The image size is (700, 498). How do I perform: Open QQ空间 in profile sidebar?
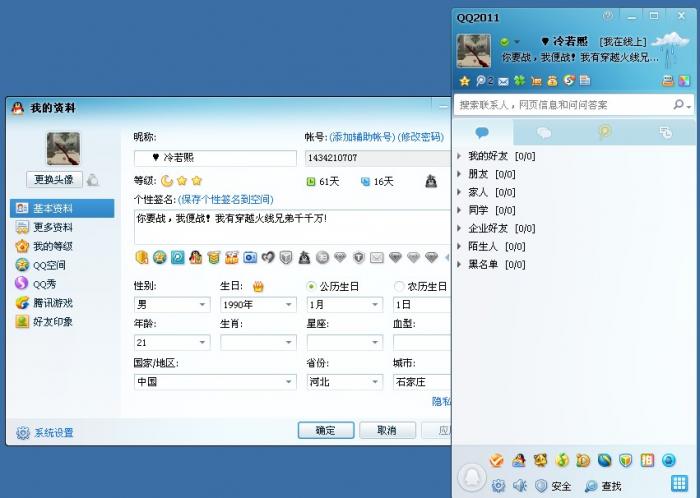[x=62, y=265]
